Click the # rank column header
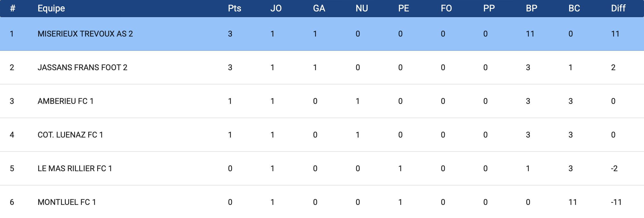Viewport: 644px width, 218px height. point(13,8)
